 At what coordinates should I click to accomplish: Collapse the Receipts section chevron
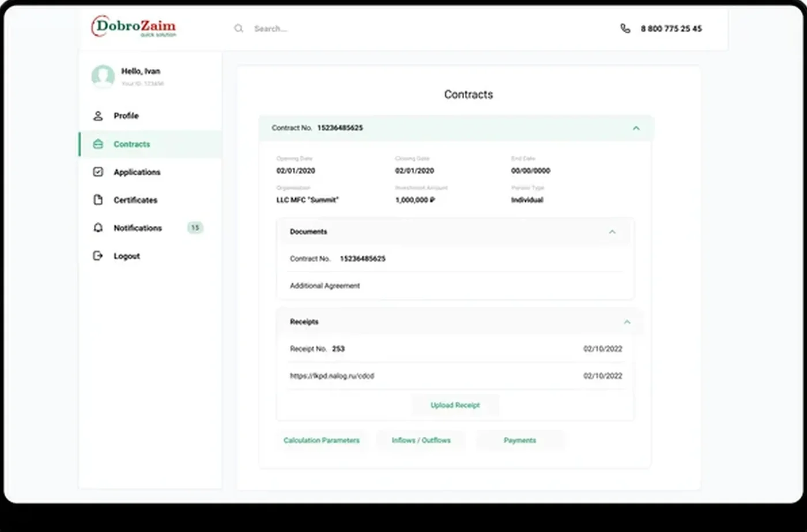627,322
